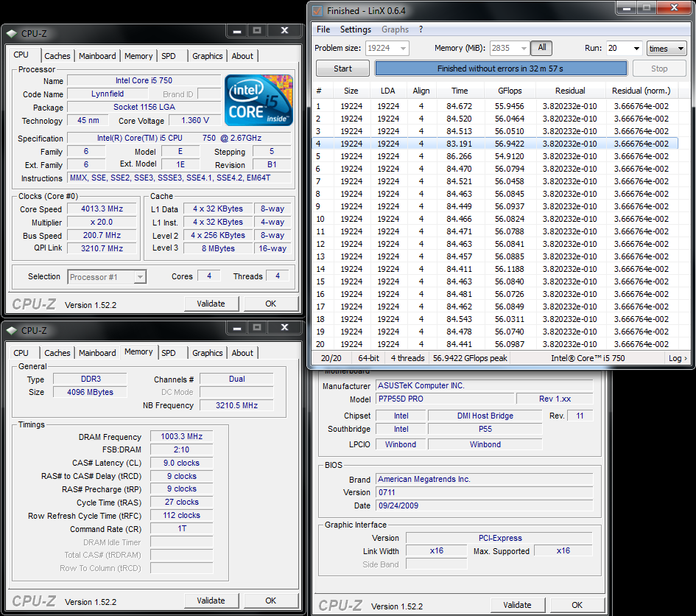This screenshot has height=616, width=696.
Task: Click the '4 threads' status bar entry
Action: 407,358
